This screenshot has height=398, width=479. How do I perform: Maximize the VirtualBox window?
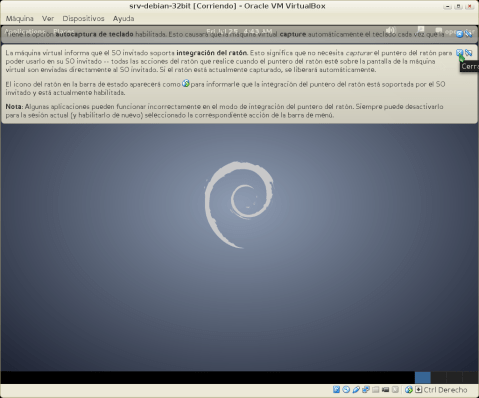pos(458,6)
